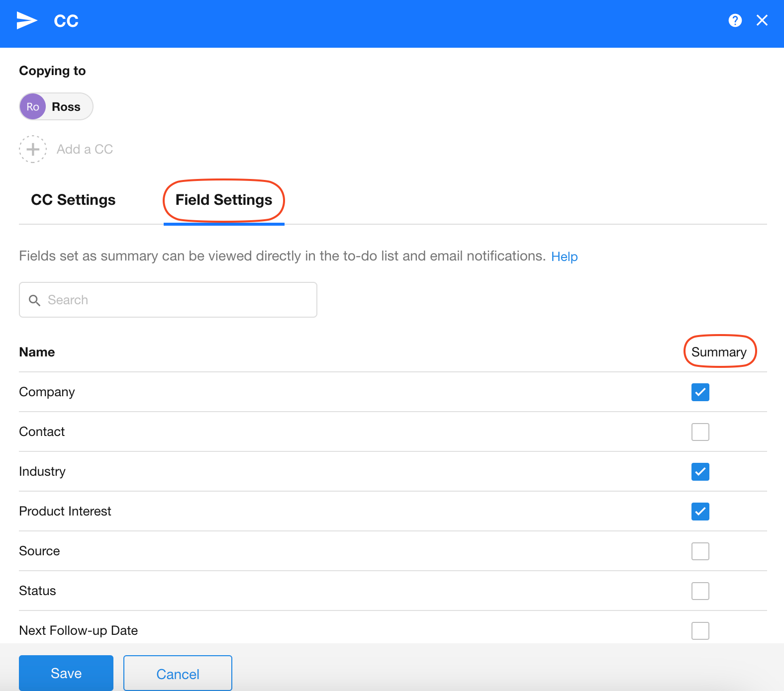The width and height of the screenshot is (784, 691).
Task: Click the purple Ro avatar
Action: [33, 107]
